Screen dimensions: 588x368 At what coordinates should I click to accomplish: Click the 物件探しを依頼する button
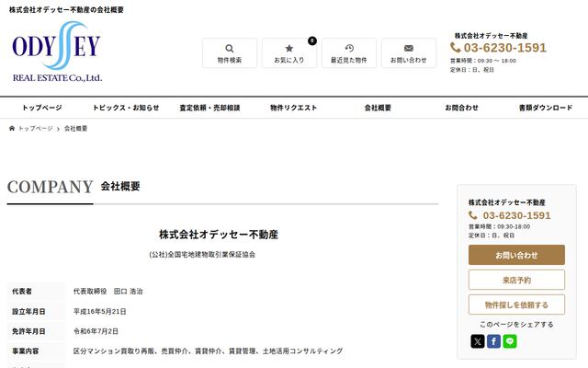pos(516,305)
